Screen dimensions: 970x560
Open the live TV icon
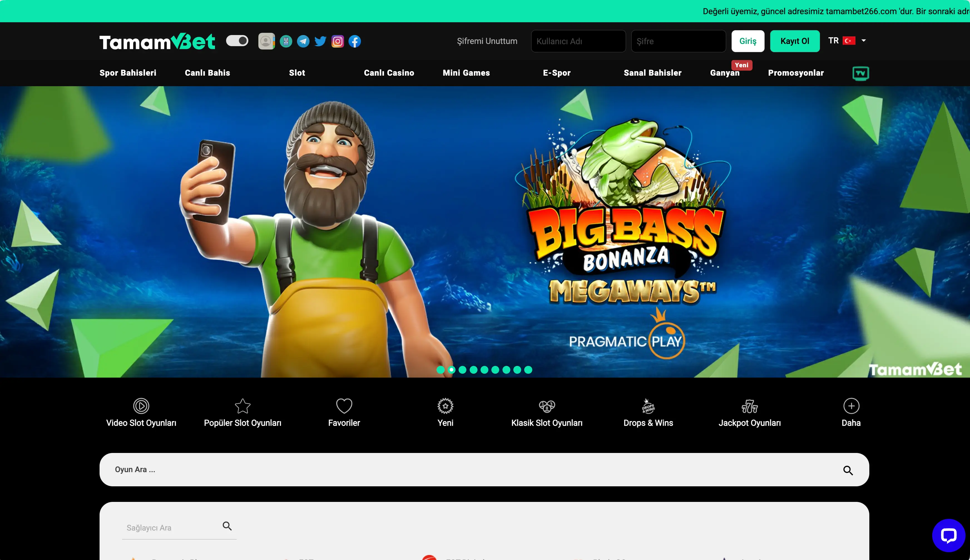(860, 73)
